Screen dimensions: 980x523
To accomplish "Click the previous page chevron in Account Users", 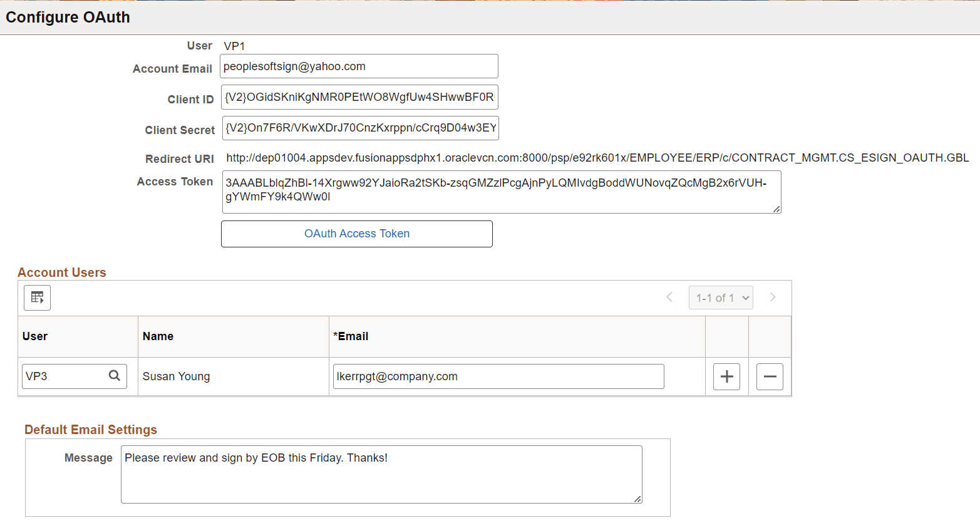I will (x=669, y=297).
